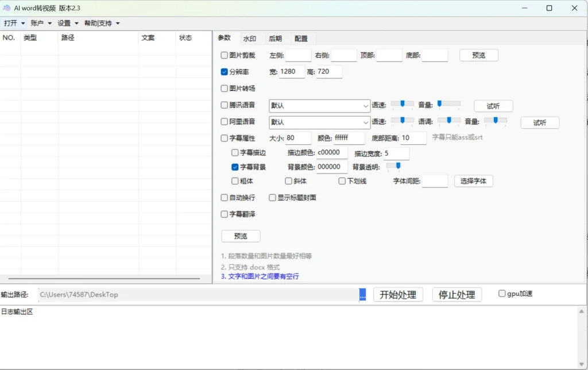
Task: Open the 账户 menu
Action: click(x=41, y=23)
